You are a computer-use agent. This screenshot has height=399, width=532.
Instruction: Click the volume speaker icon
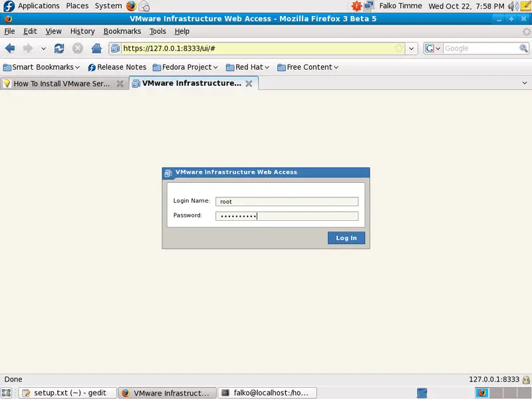click(513, 6)
